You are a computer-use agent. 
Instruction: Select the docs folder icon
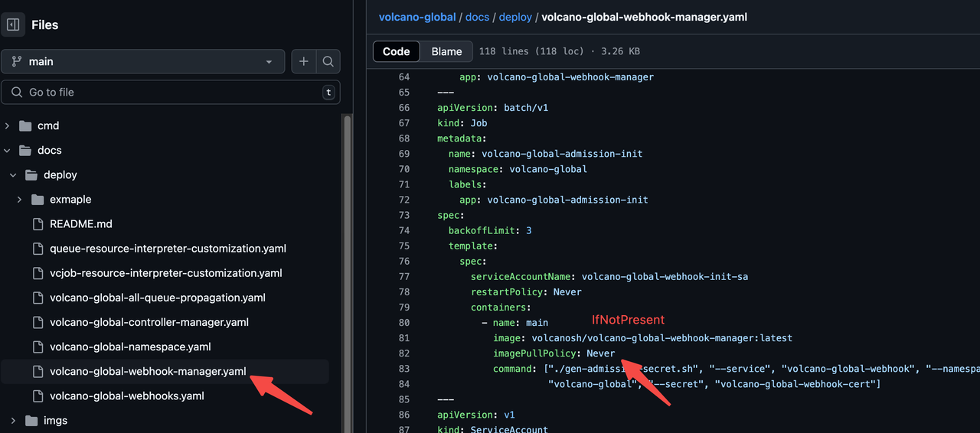(25, 150)
